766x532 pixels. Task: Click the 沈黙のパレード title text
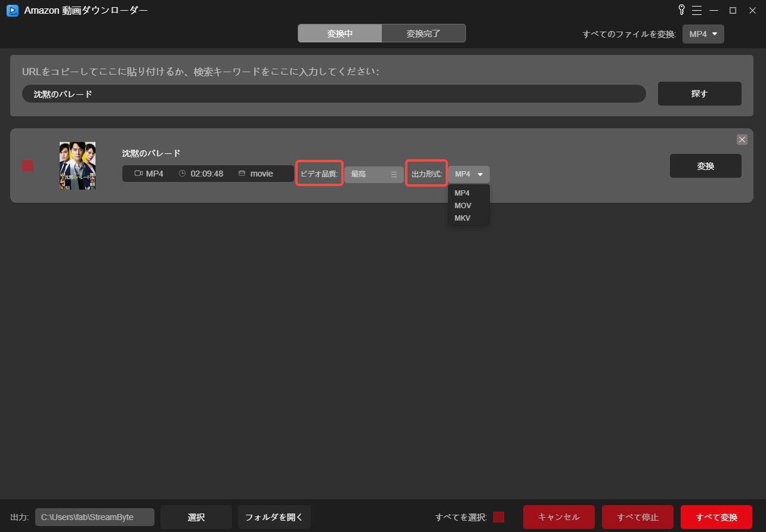click(x=151, y=153)
